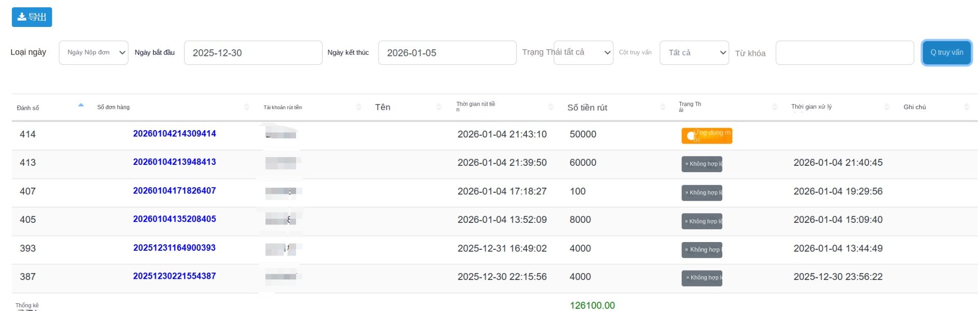Screen dimensions: 980x311
Task: Click the blue export download button
Action: (x=32, y=17)
